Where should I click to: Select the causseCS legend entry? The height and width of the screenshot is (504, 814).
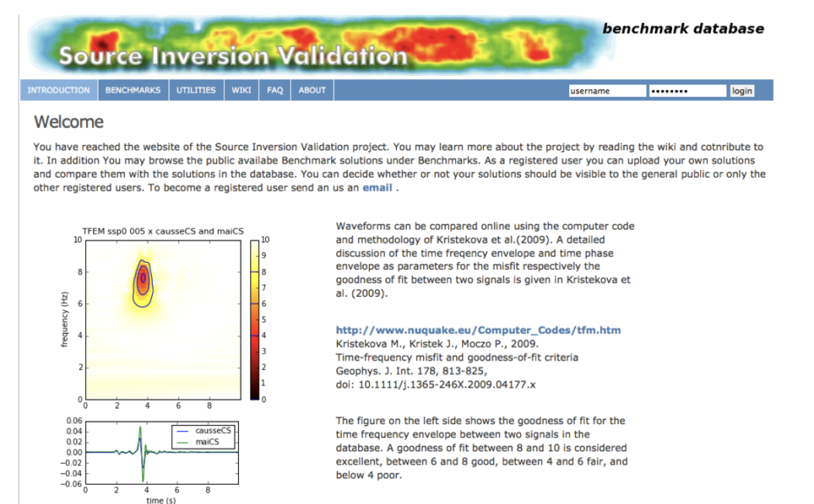click(212, 430)
